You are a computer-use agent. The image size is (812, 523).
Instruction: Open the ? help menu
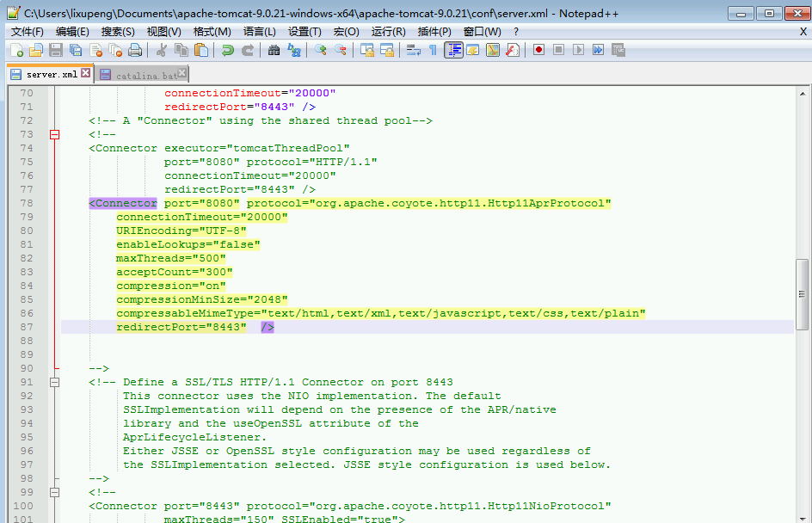click(x=516, y=32)
